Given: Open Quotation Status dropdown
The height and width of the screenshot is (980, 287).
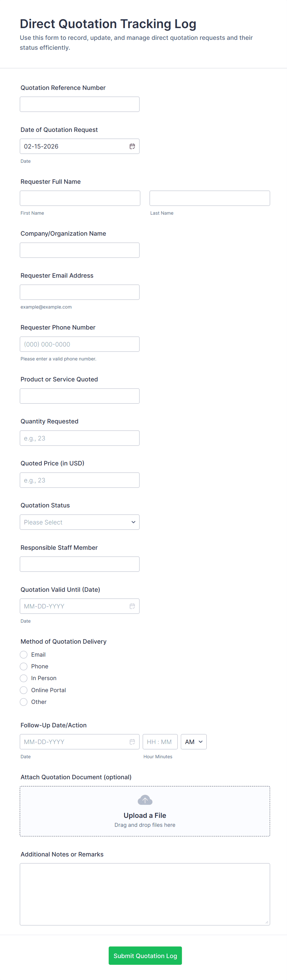Looking at the screenshot, I should coord(79,522).
